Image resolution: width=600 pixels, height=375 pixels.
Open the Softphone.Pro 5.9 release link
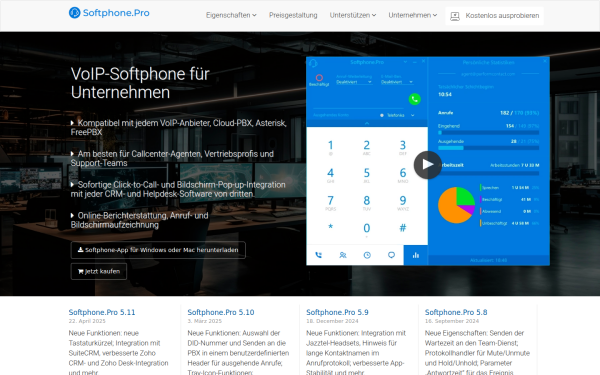pyautogui.click(x=337, y=312)
